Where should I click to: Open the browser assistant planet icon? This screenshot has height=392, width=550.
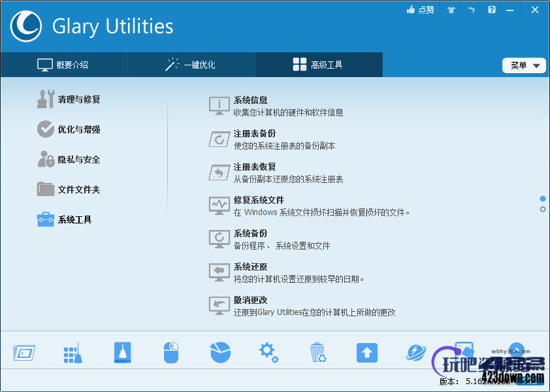coord(416,353)
